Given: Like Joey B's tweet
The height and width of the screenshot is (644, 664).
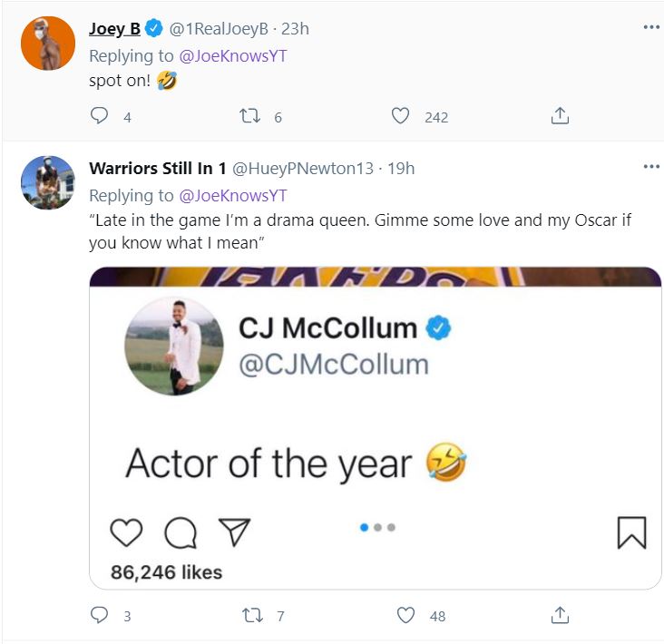Looking at the screenshot, I should coord(400,116).
